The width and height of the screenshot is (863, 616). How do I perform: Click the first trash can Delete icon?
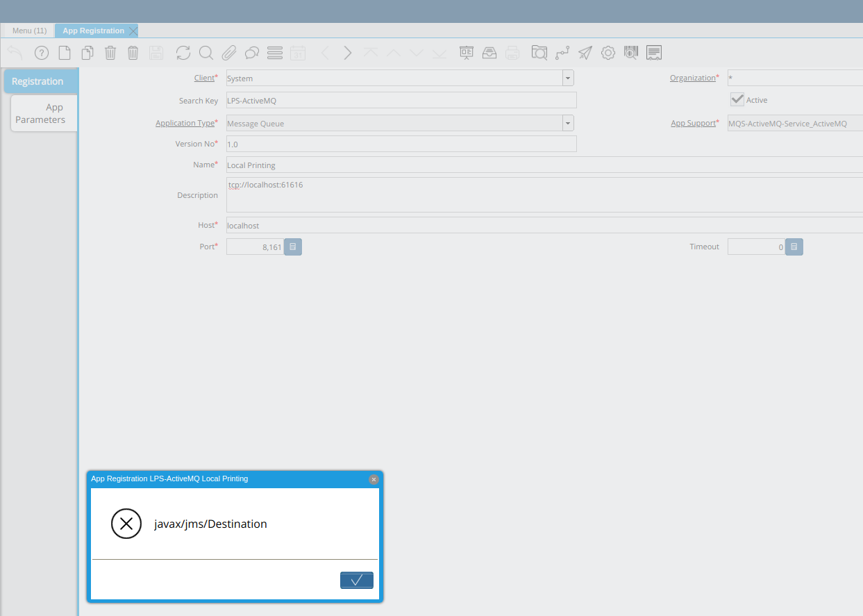click(110, 53)
